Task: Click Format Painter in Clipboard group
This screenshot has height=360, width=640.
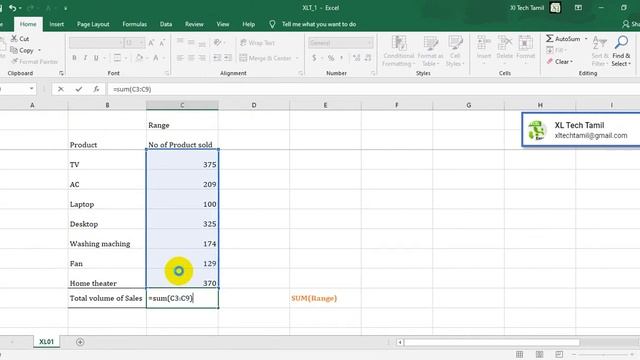Action: tap(35, 62)
